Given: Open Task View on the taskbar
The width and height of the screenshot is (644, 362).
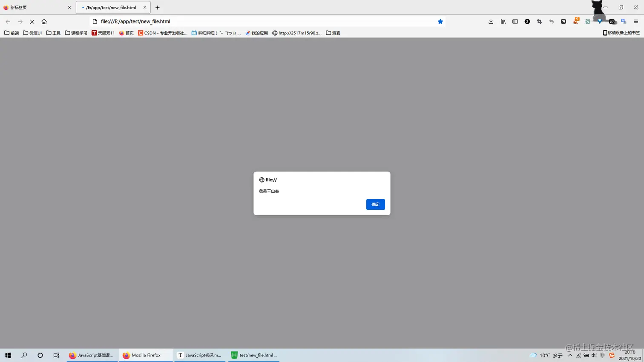Looking at the screenshot, I should tap(56, 355).
